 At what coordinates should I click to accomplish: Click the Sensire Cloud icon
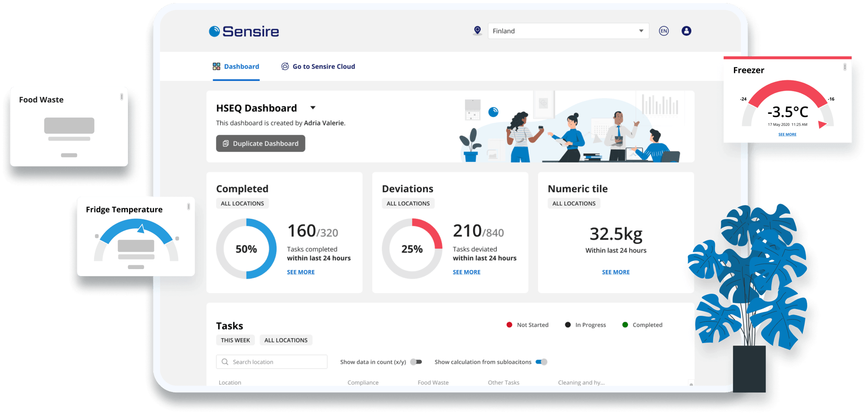coord(285,66)
